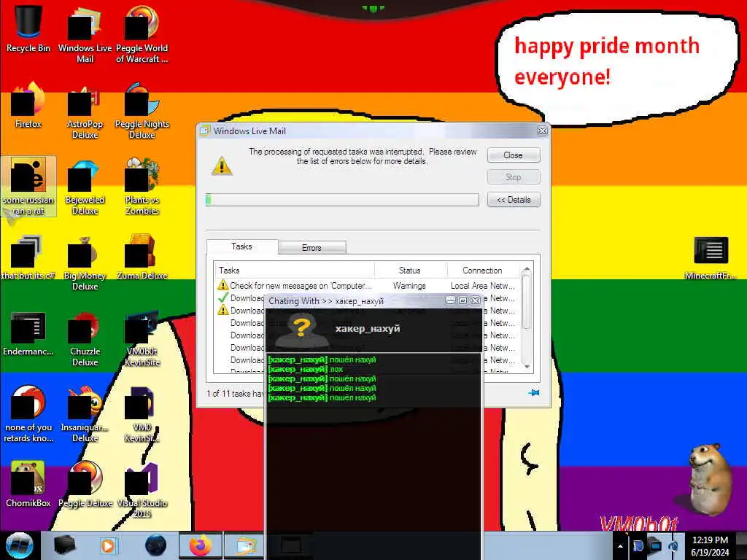Select the Firefox desktop shortcut
The height and width of the screenshot is (560, 747).
(28, 105)
